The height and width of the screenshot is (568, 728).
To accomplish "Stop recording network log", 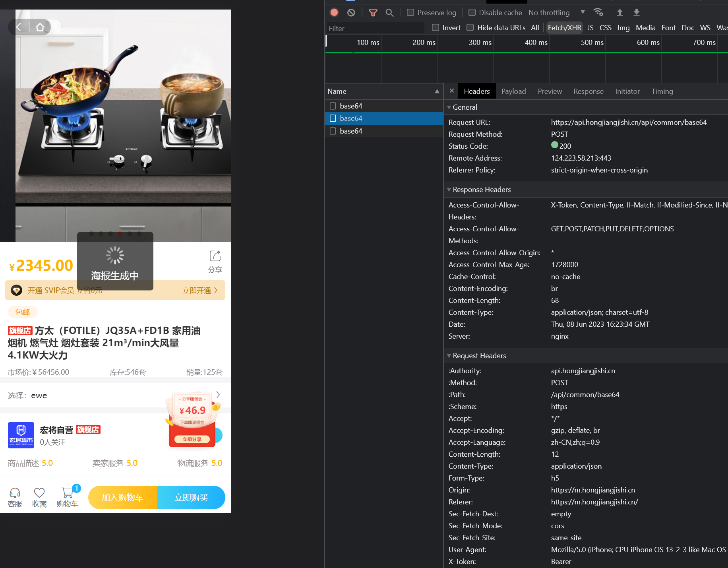I will click(334, 12).
